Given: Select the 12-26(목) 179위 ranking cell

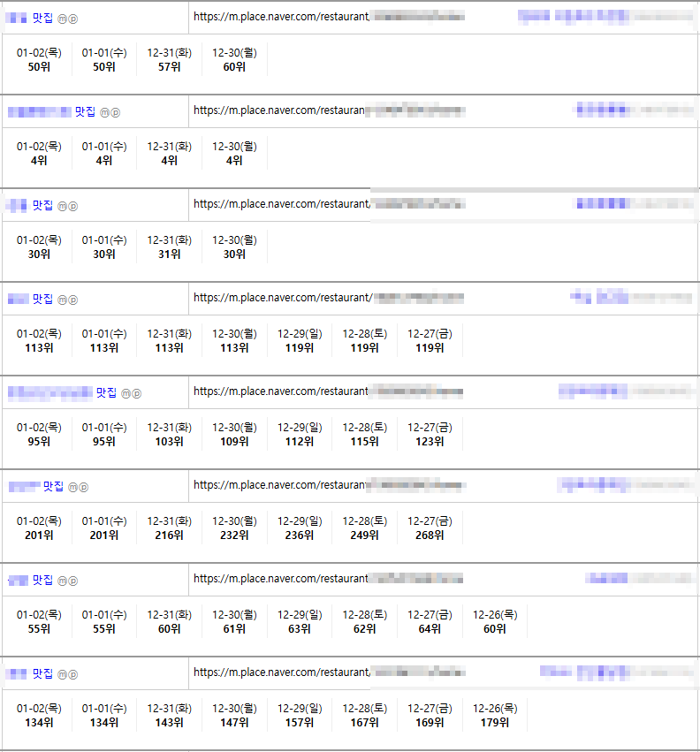Looking at the screenshot, I should 495,715.
